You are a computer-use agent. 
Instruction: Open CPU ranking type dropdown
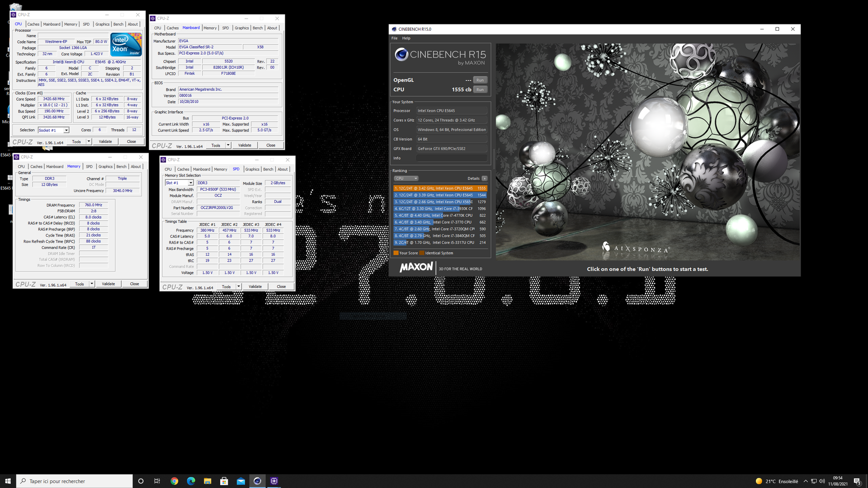point(406,178)
